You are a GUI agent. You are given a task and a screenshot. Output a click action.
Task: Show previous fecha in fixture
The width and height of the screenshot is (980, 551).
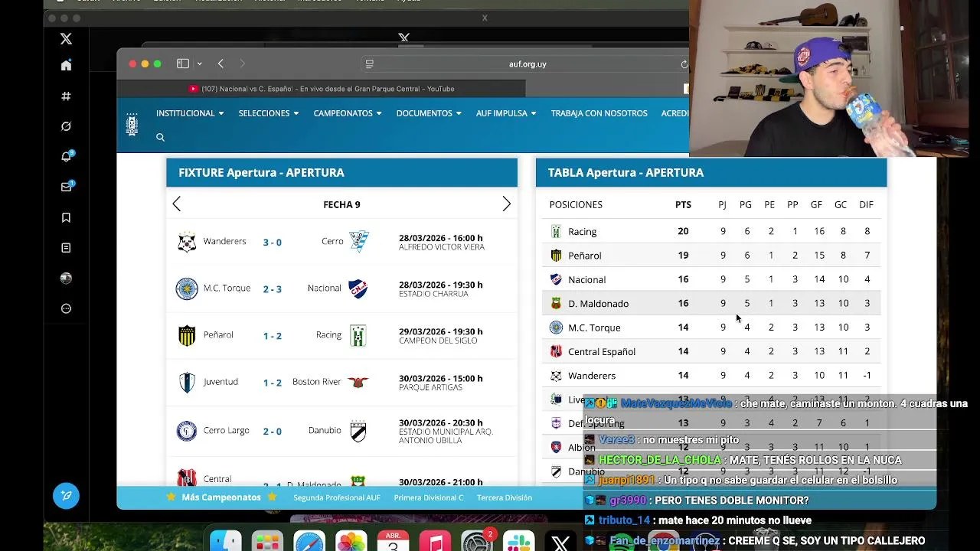177,204
